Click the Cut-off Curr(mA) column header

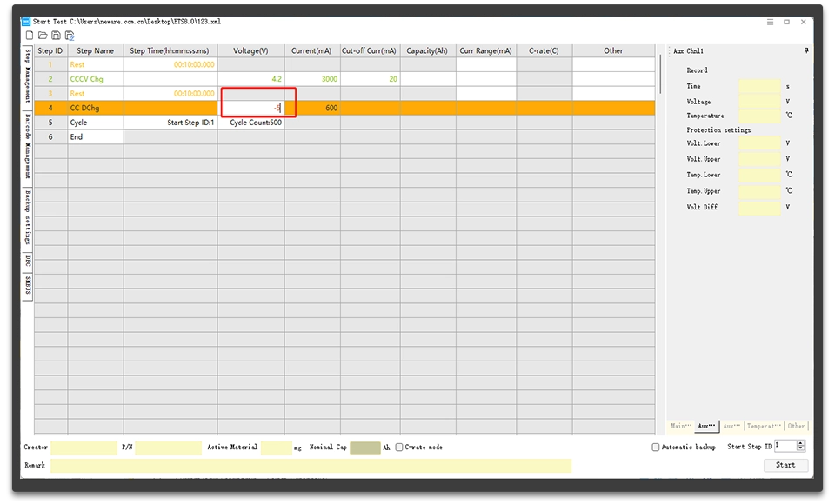tap(370, 50)
